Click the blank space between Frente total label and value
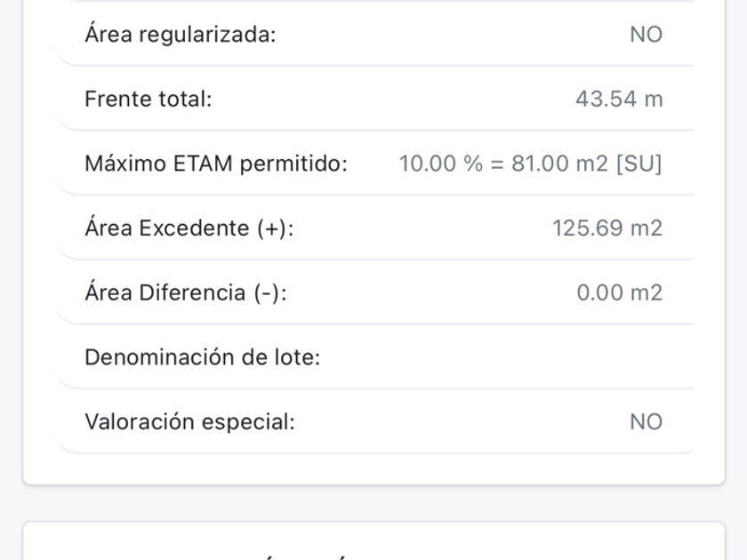The image size is (747, 560). pyautogui.click(x=391, y=99)
